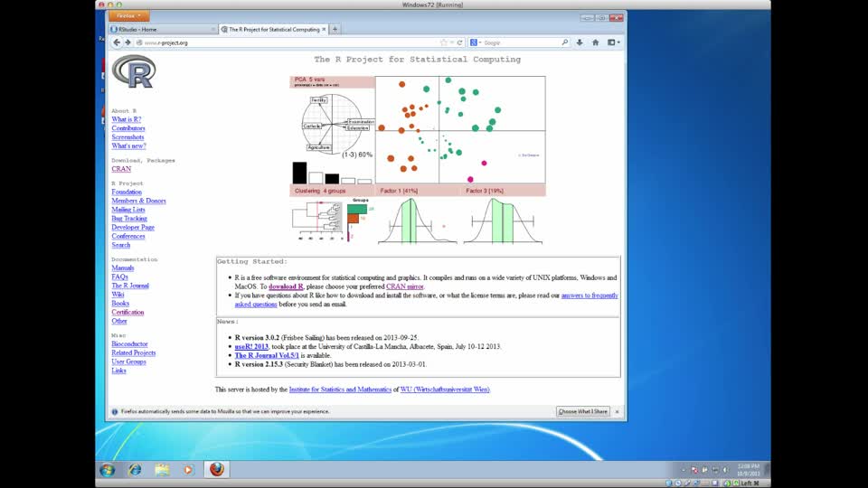
Task: Open the Foundation link
Action: coord(127,192)
